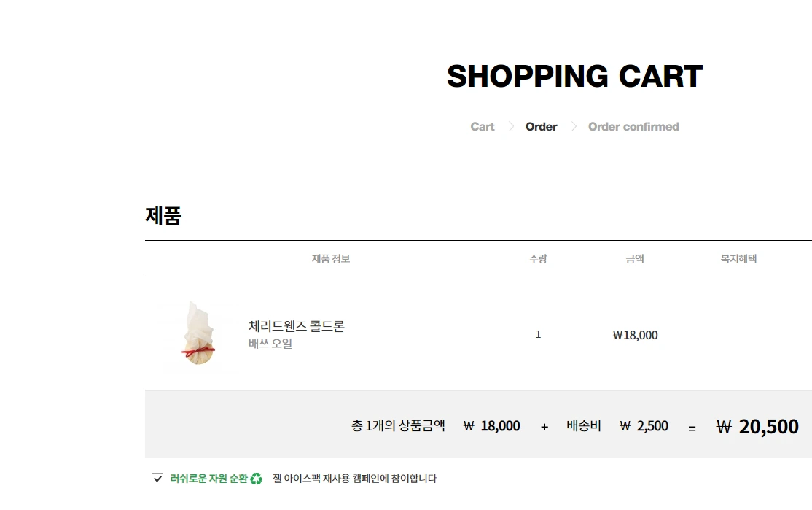Viewport: 812px width, 510px height.
Task: Select the ₩18,000 product price
Action: (x=633, y=335)
